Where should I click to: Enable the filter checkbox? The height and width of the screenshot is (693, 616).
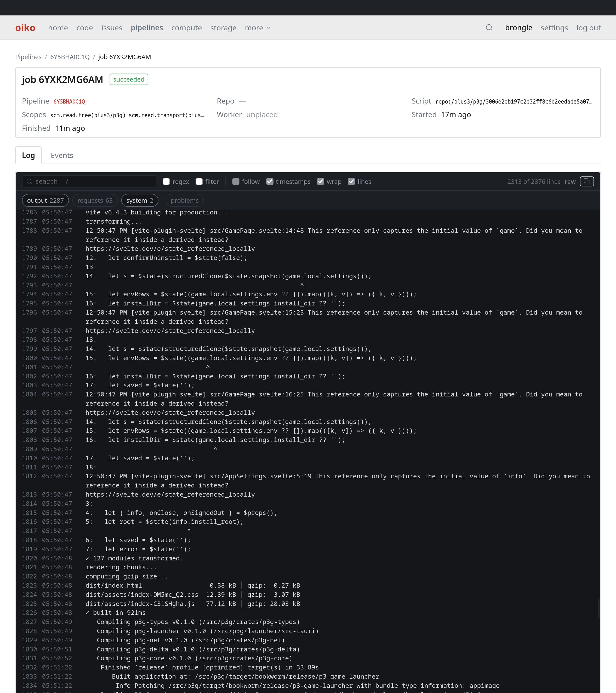point(199,181)
